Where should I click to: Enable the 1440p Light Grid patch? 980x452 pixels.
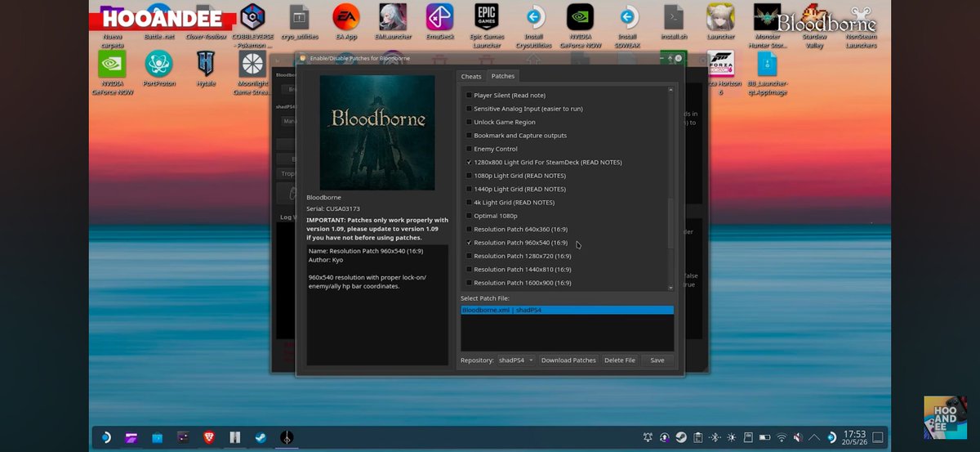(469, 189)
